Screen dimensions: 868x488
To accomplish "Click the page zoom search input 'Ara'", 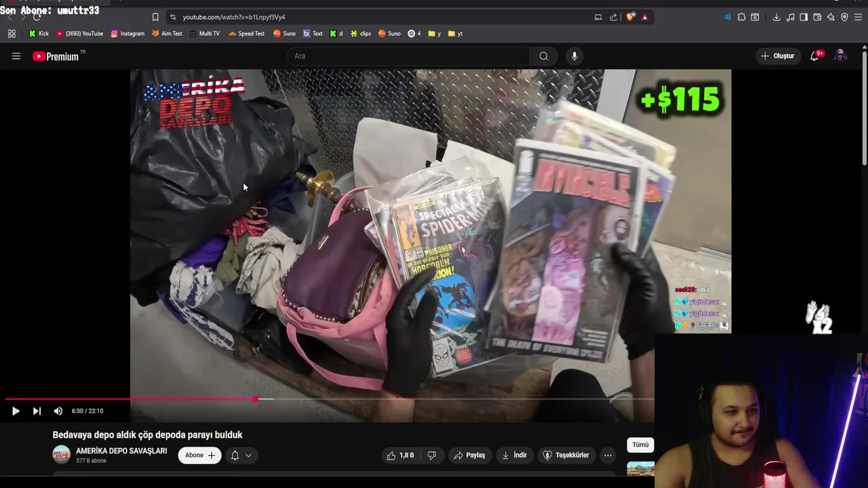I will [x=409, y=56].
